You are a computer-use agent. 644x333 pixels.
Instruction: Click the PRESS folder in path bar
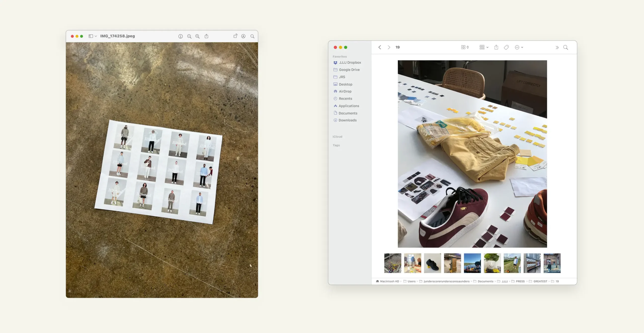[520, 281]
